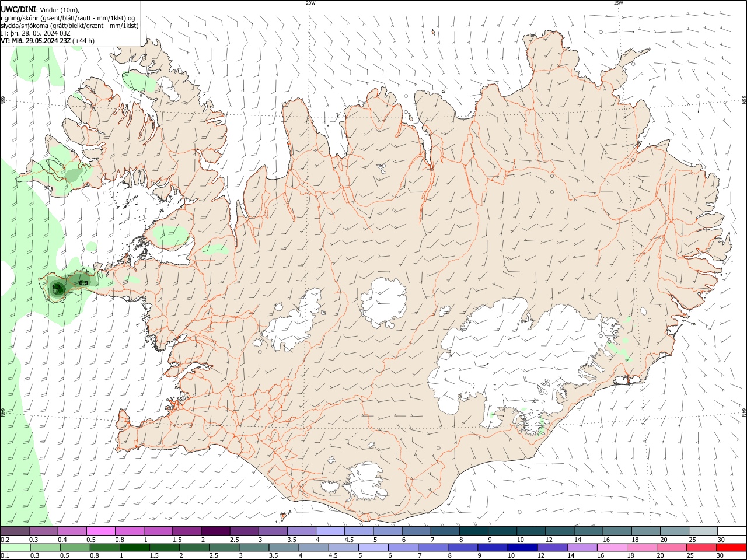
Task: Select the gray-teal 3 mm rain swatch
Action: tap(254, 548)
